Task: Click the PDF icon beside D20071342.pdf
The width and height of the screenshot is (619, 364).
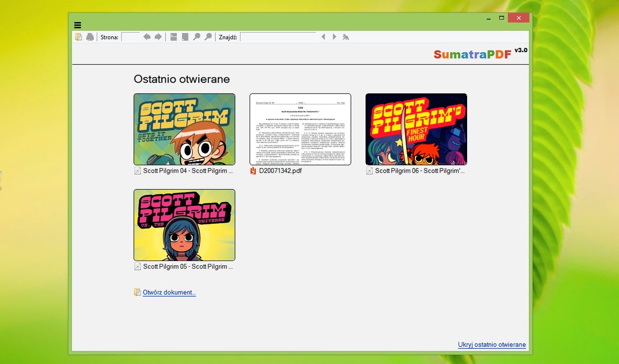Action: tap(253, 171)
